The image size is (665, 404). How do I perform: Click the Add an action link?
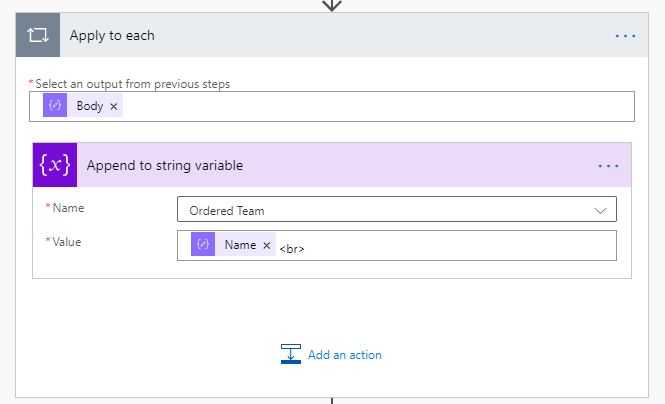[344, 355]
